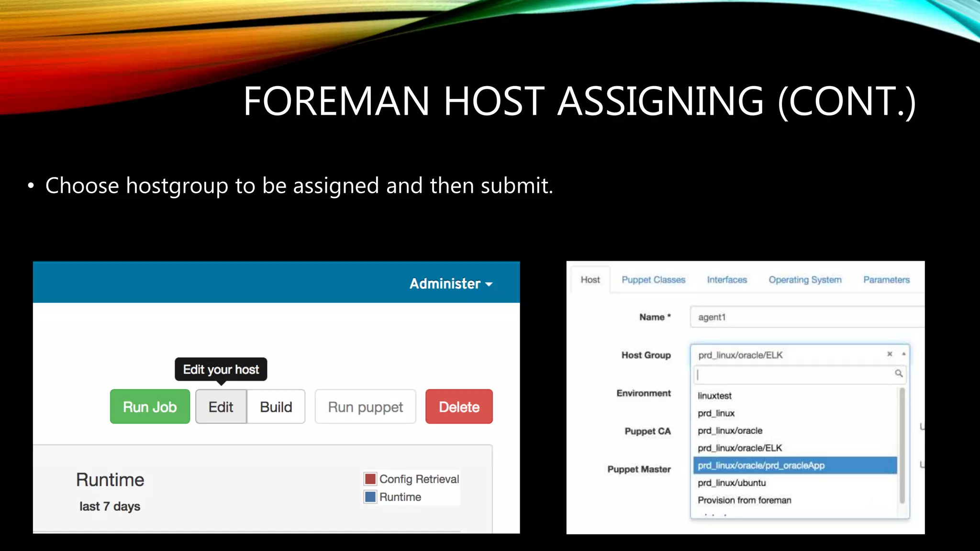980x551 pixels.
Task: Select linuxtest host group option
Action: point(795,396)
